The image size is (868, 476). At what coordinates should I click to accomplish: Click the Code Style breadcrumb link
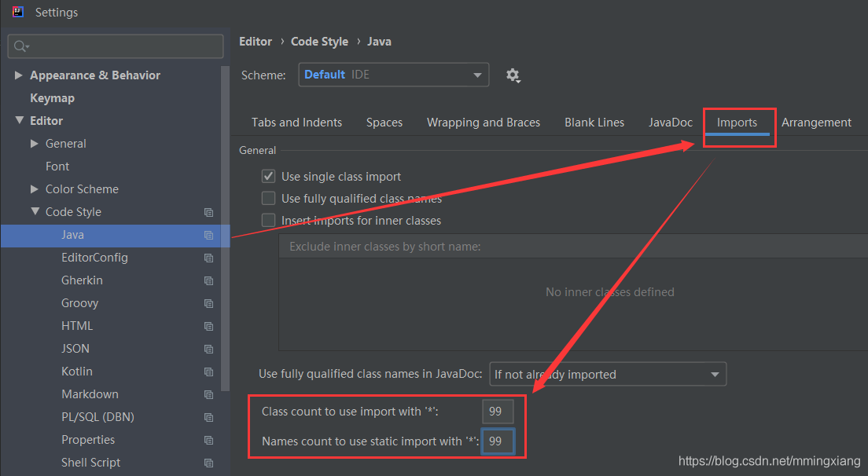(319, 42)
